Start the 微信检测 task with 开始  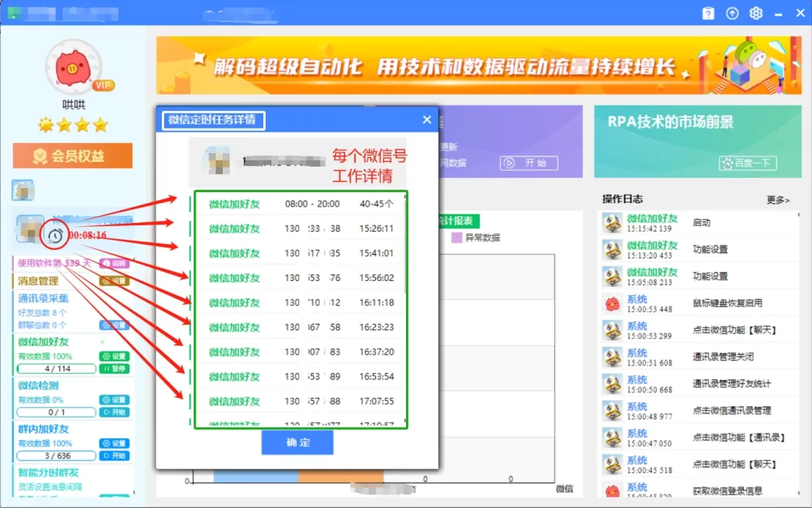pos(114,412)
